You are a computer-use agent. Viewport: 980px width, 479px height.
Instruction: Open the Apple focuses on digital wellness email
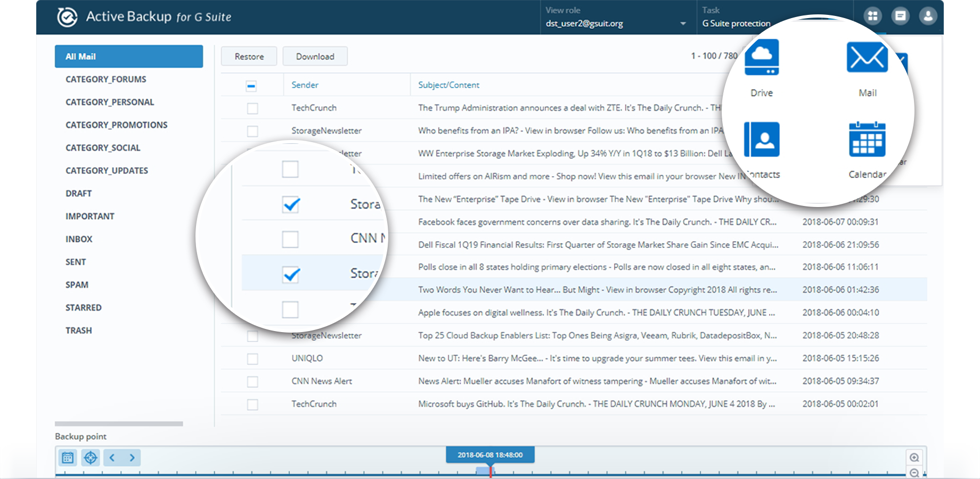[x=597, y=313]
